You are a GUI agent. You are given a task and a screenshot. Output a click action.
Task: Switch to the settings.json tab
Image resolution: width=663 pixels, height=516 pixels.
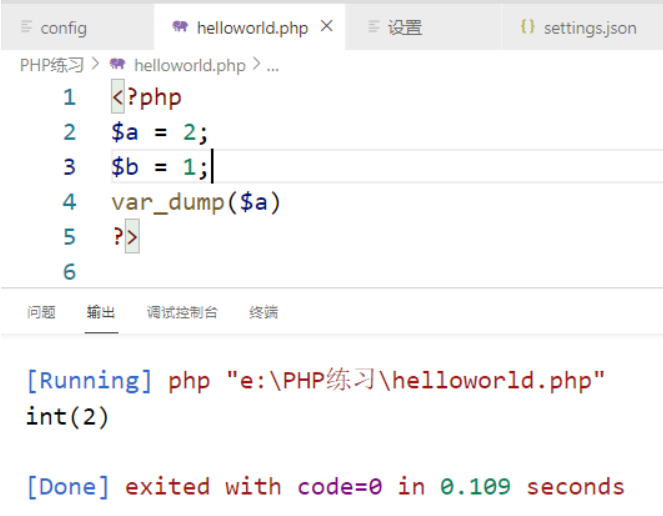click(582, 27)
